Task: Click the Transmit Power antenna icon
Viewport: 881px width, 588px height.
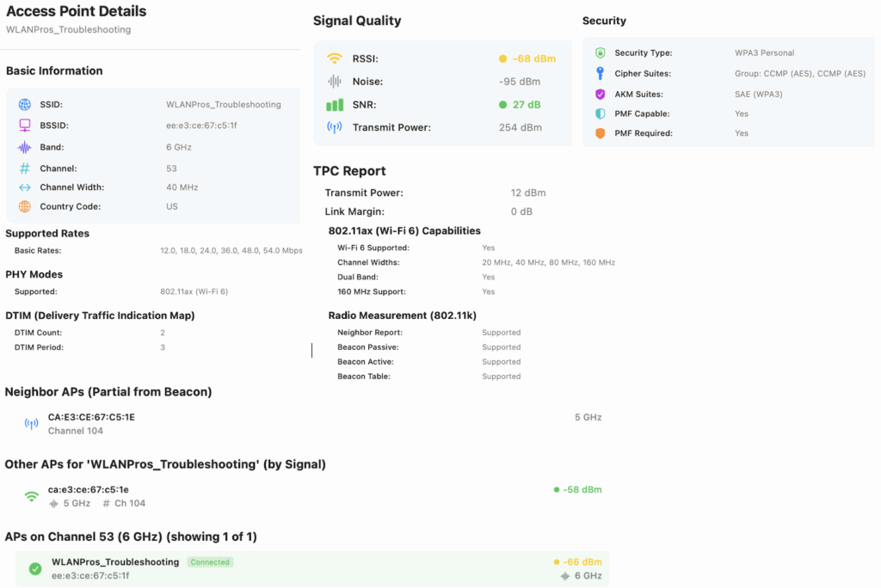Action: [335, 128]
